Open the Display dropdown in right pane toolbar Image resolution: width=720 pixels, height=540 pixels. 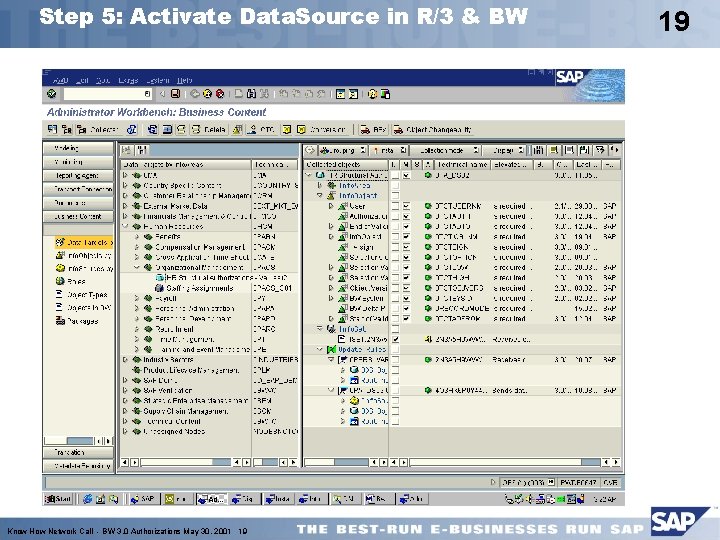point(504,150)
